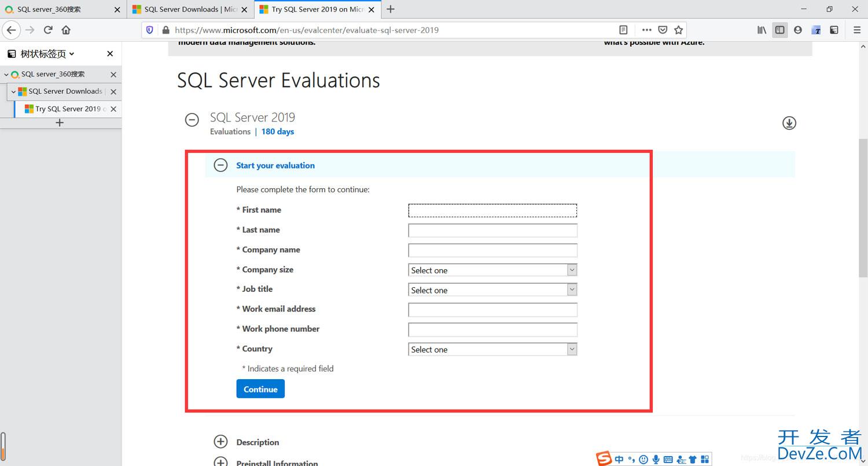Select SQL server_360搜索 in sidebar tree
This screenshot has width=868, height=466.
[x=61, y=74]
